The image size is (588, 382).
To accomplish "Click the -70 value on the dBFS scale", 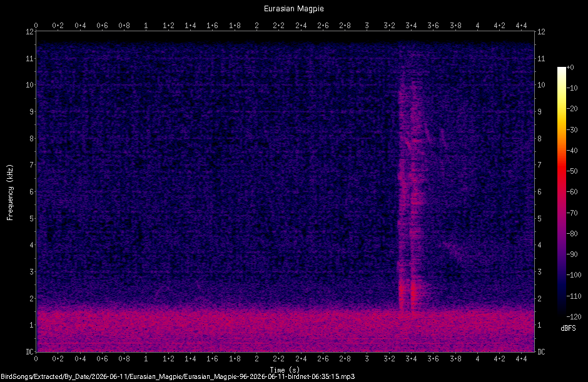I will (x=572, y=213).
